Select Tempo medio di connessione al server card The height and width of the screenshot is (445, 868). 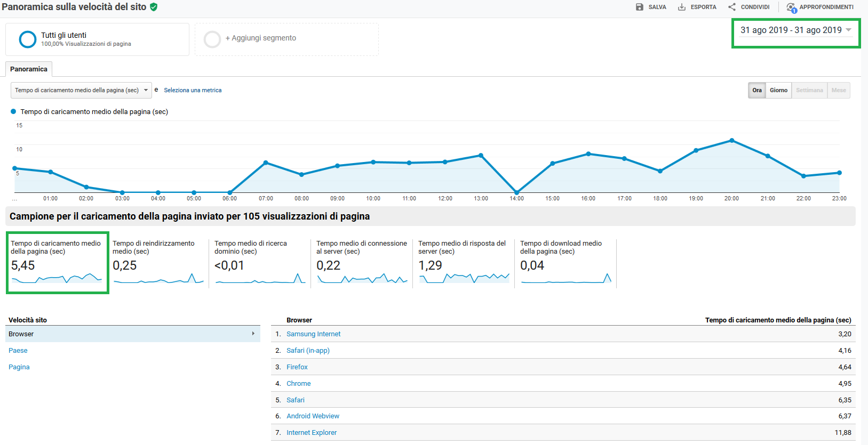tap(362, 263)
